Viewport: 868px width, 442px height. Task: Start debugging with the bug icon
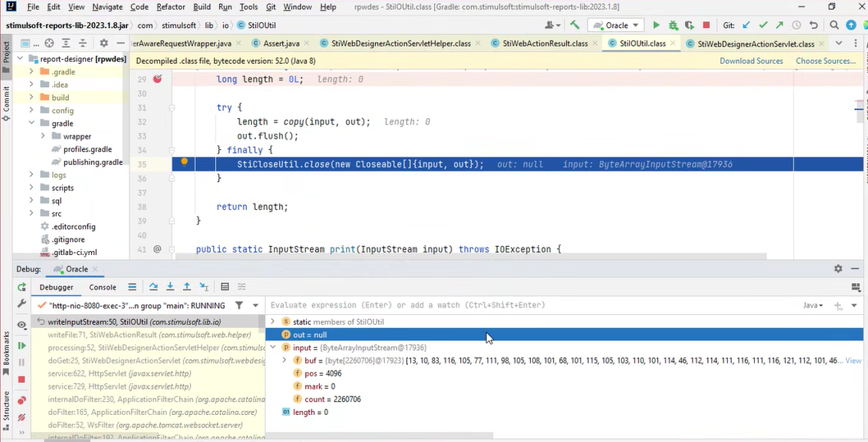pos(673,25)
